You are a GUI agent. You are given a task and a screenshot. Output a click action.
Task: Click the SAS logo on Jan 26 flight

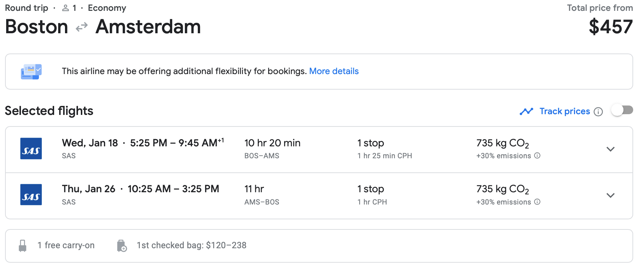pos(31,195)
